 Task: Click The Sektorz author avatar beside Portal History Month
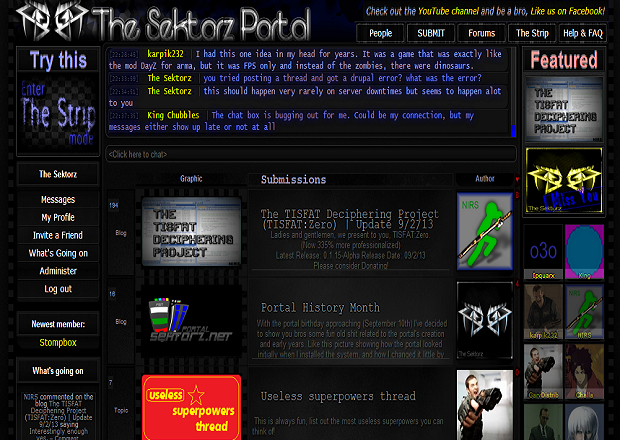tap(485, 320)
